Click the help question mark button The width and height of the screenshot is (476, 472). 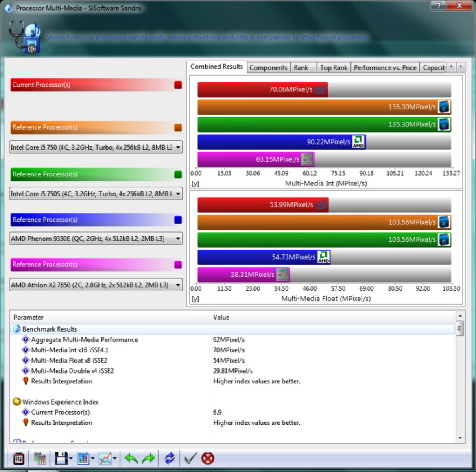(439, 5)
